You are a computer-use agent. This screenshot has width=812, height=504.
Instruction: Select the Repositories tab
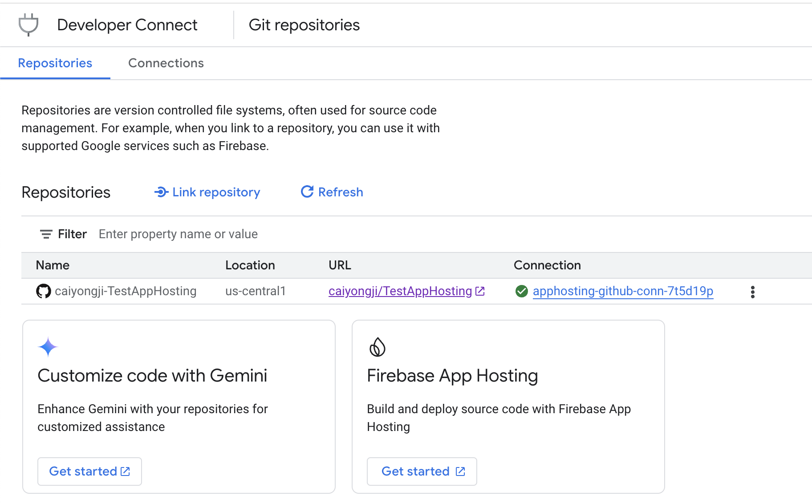(55, 63)
